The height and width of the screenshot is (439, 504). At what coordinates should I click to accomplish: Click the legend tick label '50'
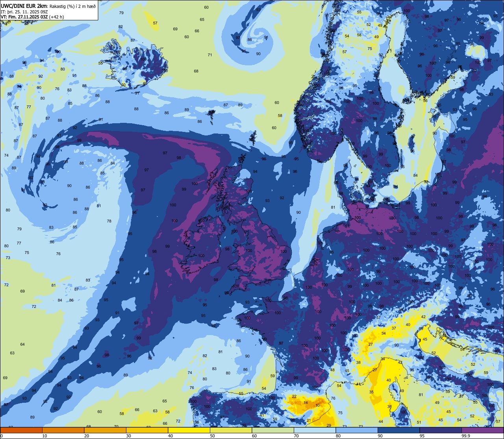point(213,436)
